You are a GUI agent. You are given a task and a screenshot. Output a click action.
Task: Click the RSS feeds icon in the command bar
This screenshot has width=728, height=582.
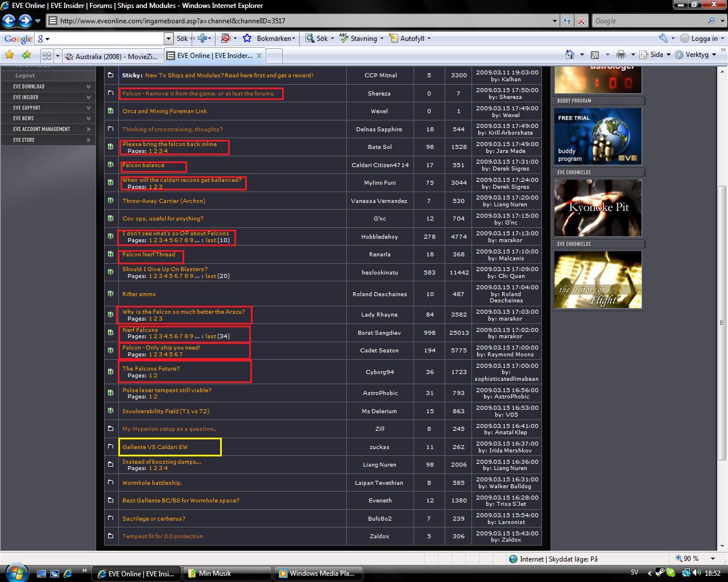coord(595,55)
